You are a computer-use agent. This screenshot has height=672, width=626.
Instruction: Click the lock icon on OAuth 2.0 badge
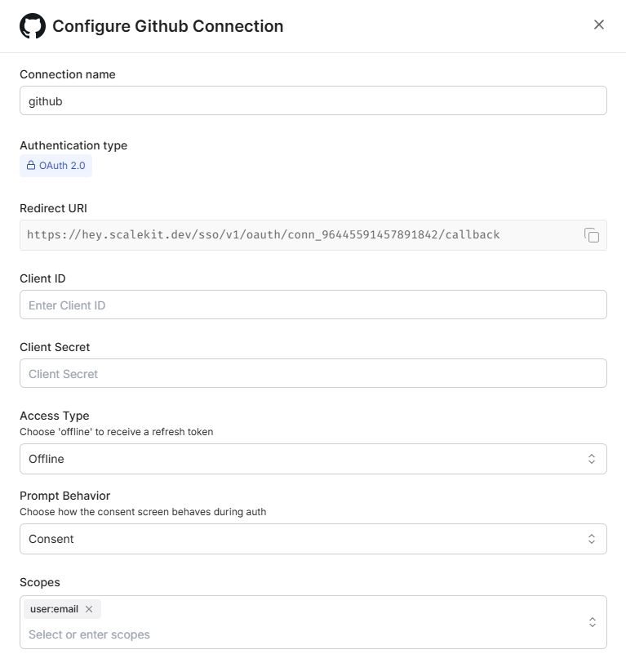click(x=31, y=166)
